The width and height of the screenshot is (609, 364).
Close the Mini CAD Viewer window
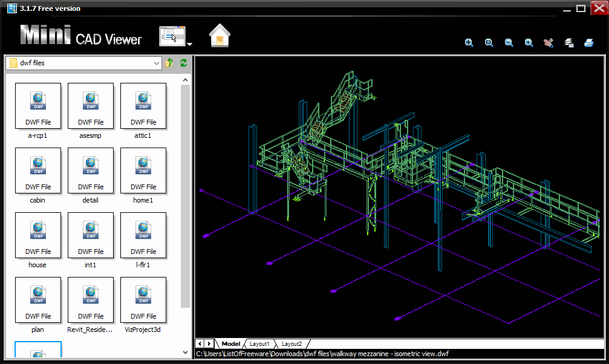point(599,8)
